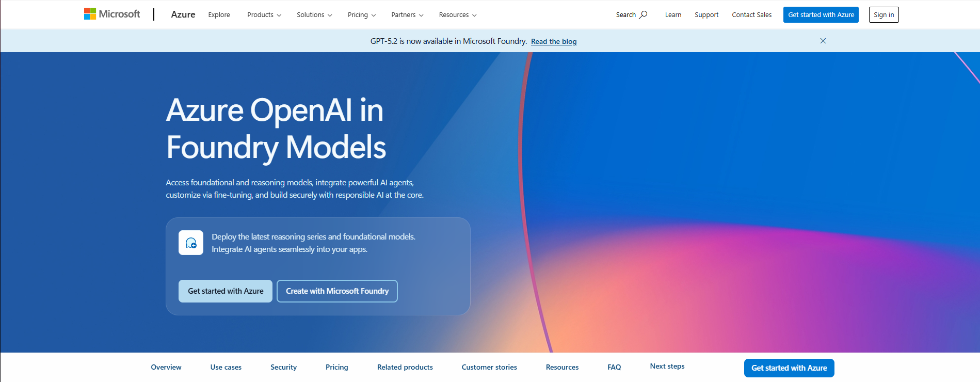Jump to Overview section tab

coord(166,367)
